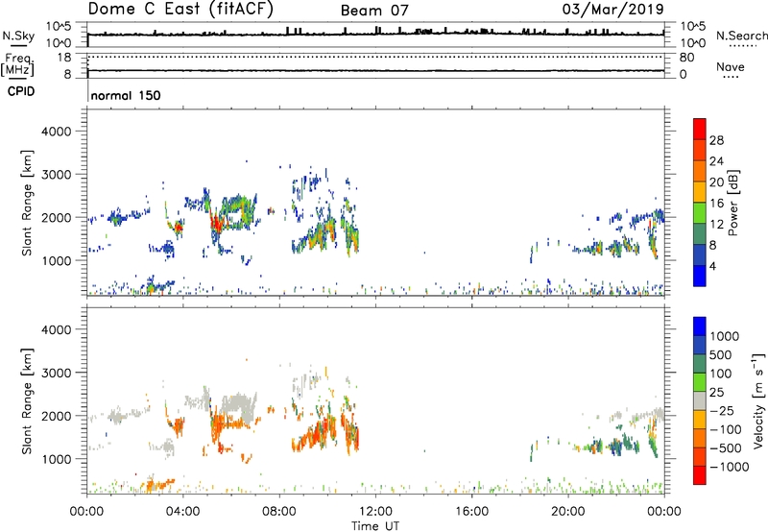Click the 'Velocity [m s-1]' colorbar title

(x=758, y=400)
